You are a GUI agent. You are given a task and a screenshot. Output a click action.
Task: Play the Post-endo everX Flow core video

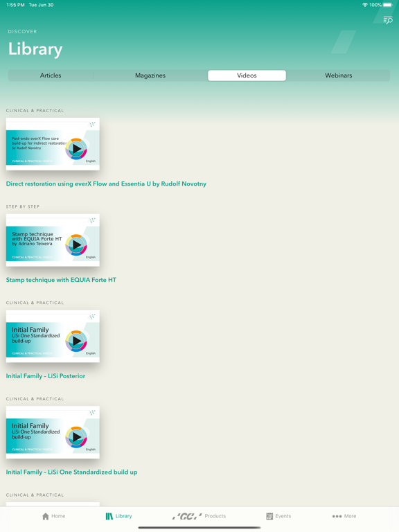[x=77, y=149]
